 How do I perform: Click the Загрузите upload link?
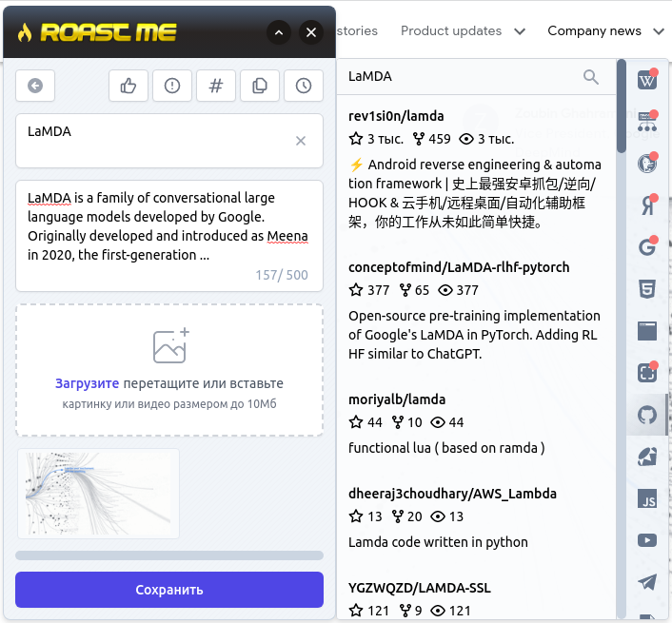87,383
